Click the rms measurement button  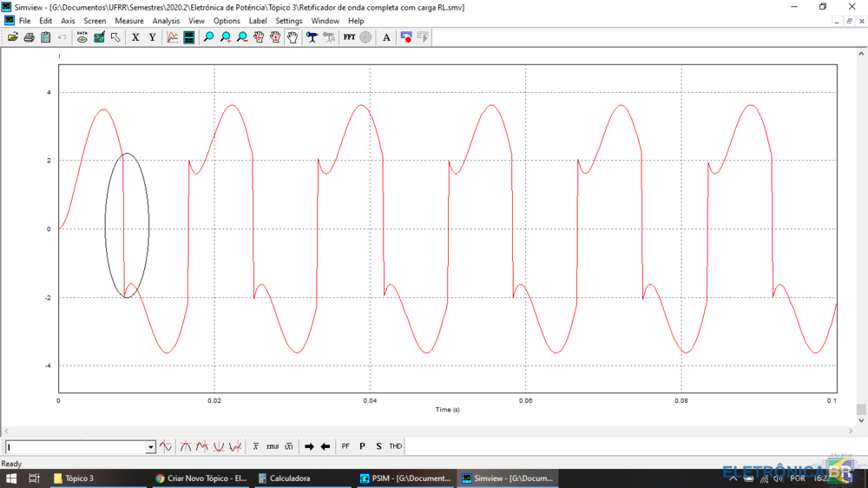point(273,446)
